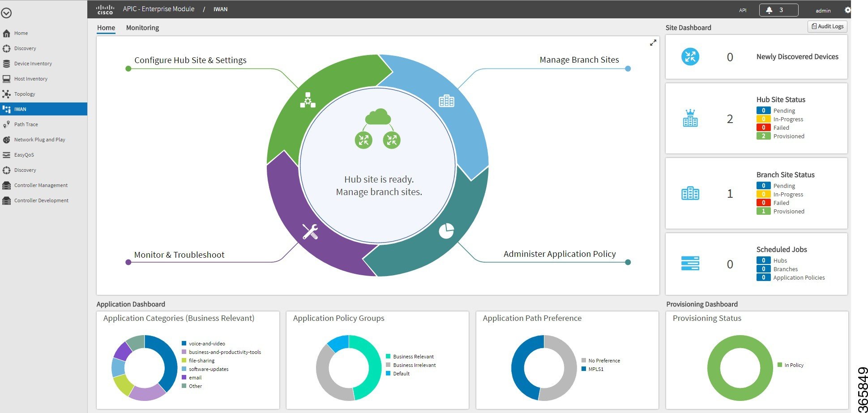Click the pie chart policy icon on wheel
Viewport: 868px width, 413px height.
[x=446, y=231]
